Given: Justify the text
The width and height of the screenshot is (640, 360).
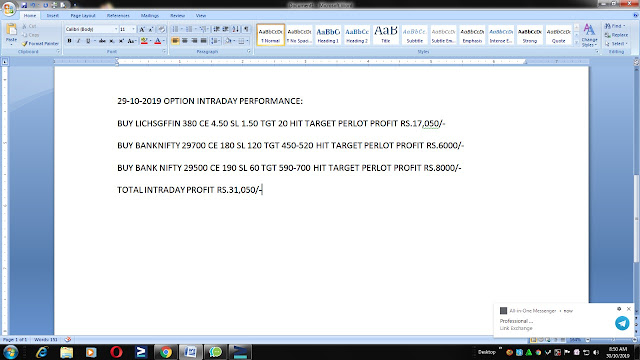Looking at the screenshot, I should [x=203, y=41].
